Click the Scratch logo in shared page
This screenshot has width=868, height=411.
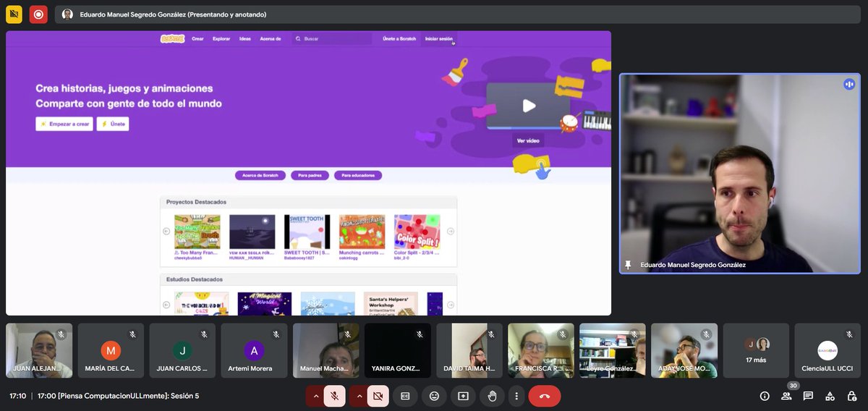tap(172, 38)
